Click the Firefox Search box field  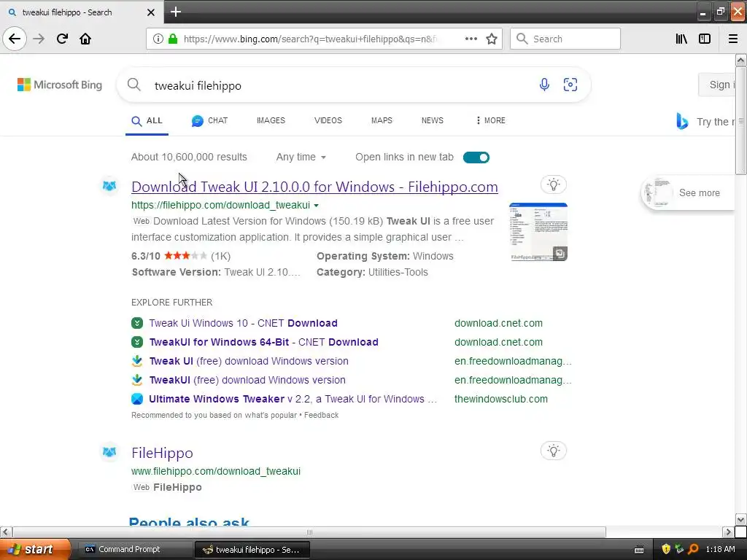(565, 39)
